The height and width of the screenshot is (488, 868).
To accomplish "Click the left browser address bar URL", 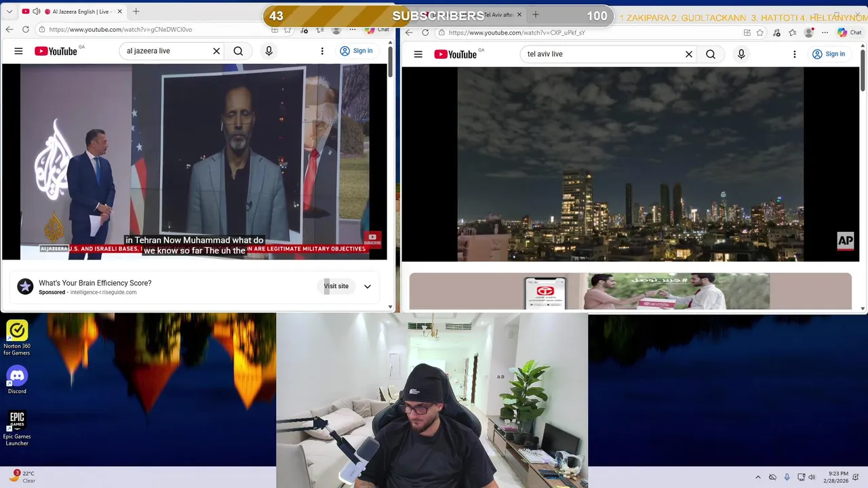I will [121, 29].
